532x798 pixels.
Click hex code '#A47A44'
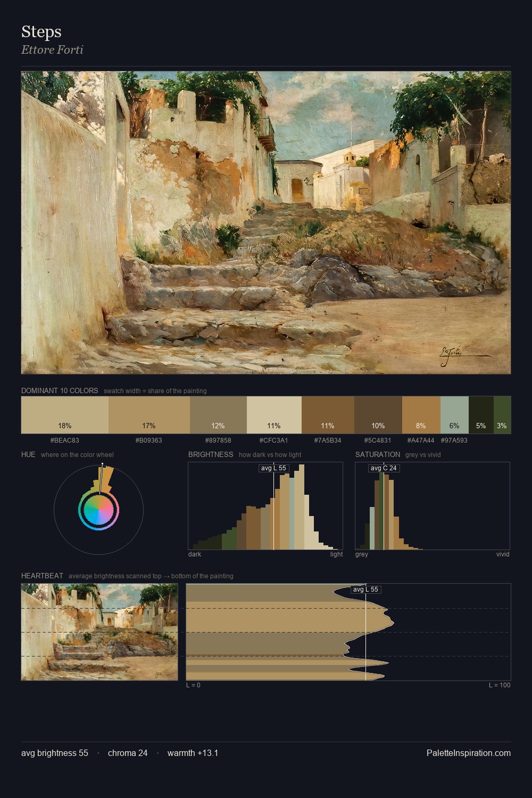click(421, 440)
